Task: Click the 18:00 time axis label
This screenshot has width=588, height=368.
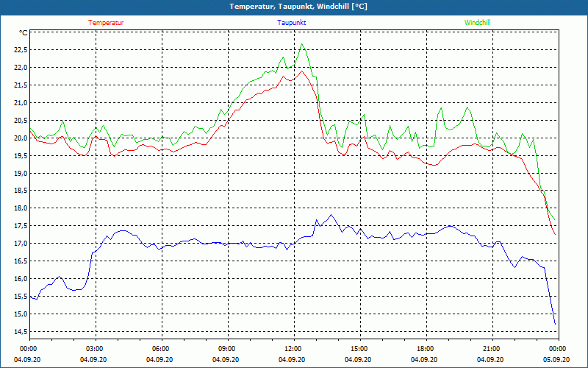Action: (x=427, y=349)
